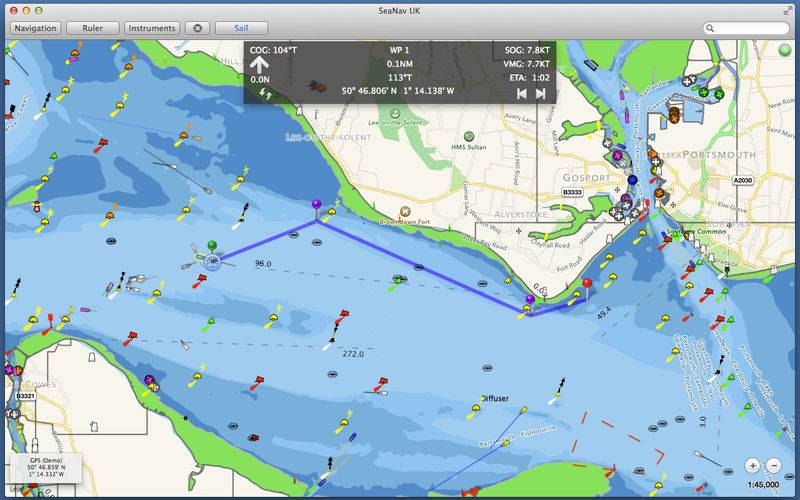
Task: Click the 1:45,000 chart scale label
Action: click(x=763, y=485)
